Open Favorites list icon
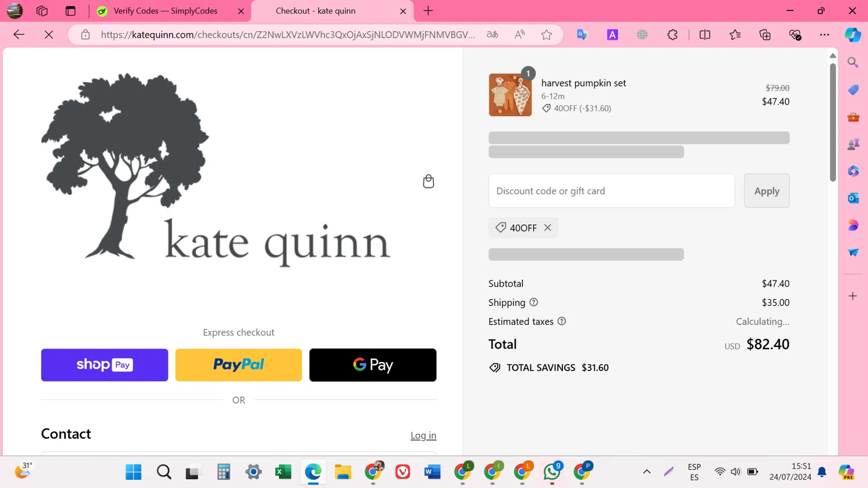The width and height of the screenshot is (868, 488). click(735, 35)
